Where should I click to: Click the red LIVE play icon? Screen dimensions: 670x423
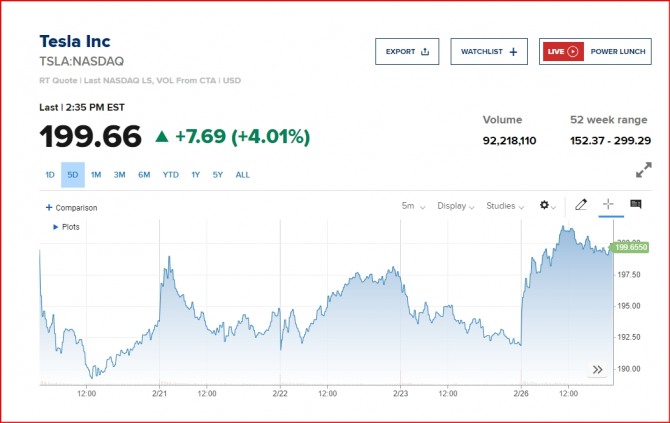pyautogui.click(x=572, y=52)
